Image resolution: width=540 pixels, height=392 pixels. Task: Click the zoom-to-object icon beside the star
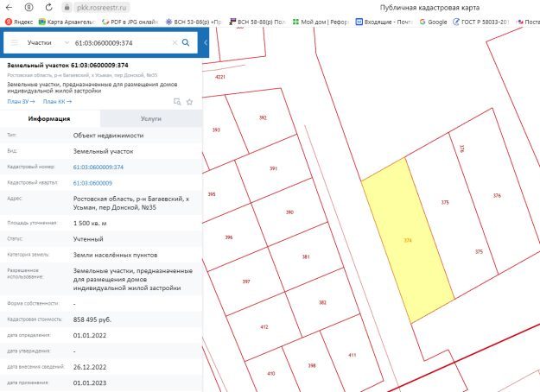(177, 102)
